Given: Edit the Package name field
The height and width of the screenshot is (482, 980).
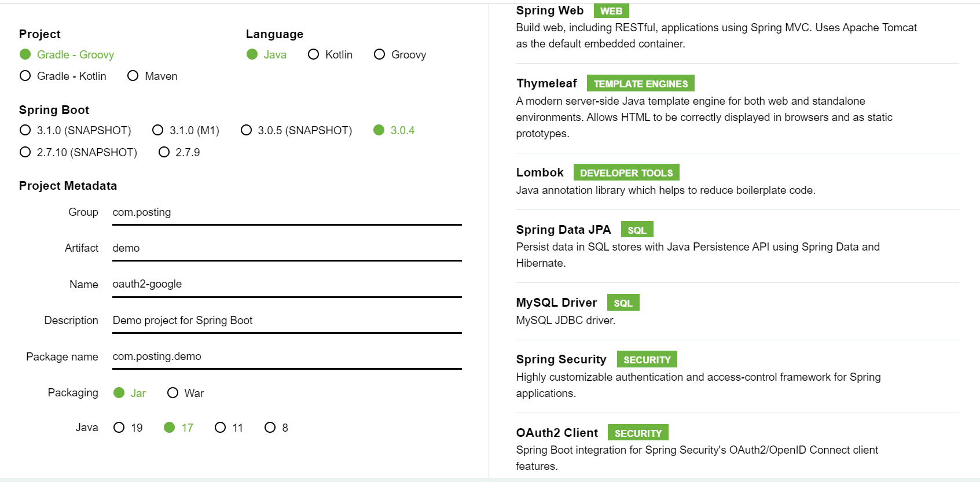Looking at the screenshot, I should point(287,356).
